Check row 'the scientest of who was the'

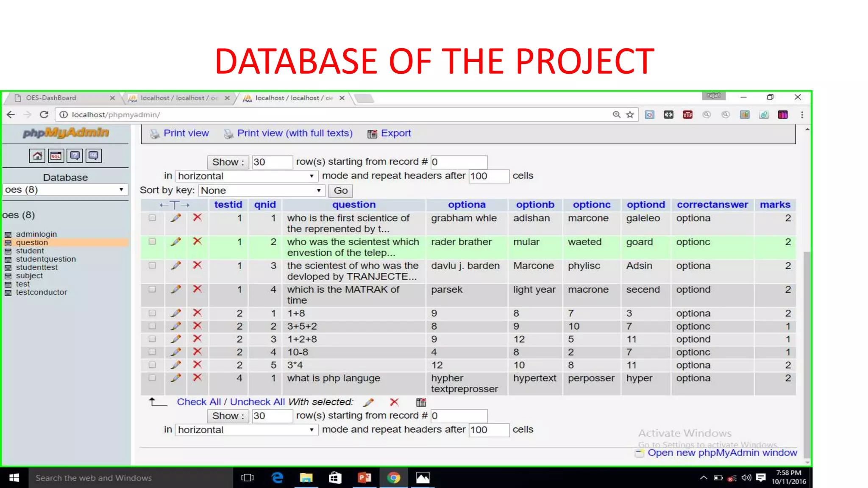click(x=152, y=266)
